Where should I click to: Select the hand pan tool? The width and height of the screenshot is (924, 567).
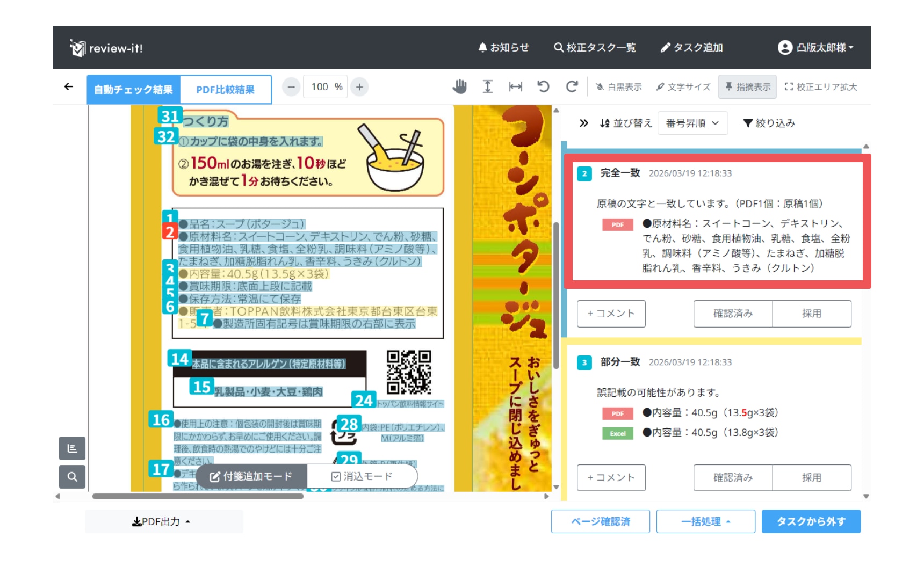(459, 86)
